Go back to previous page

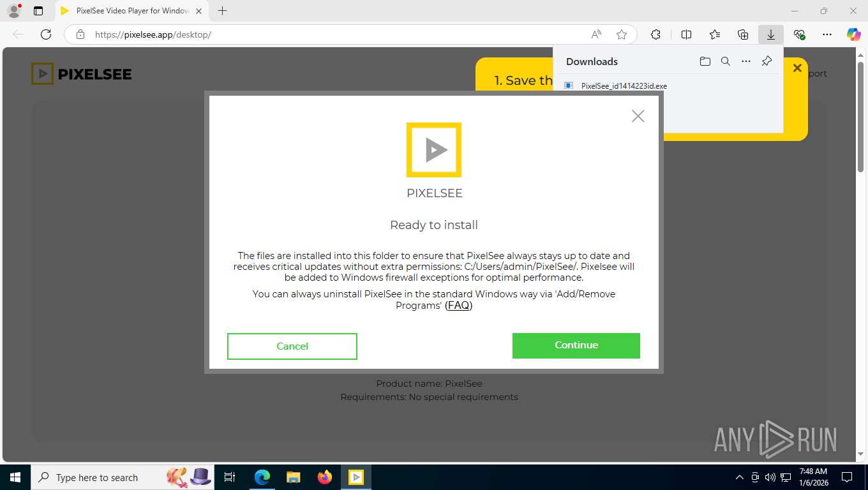click(x=18, y=34)
